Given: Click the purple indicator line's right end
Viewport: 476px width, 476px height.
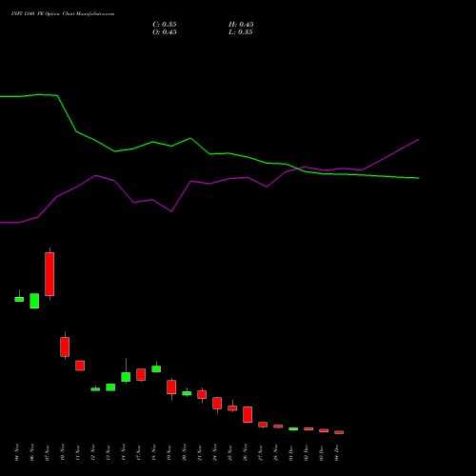Looking at the screenshot, I should pyautogui.click(x=418, y=140).
